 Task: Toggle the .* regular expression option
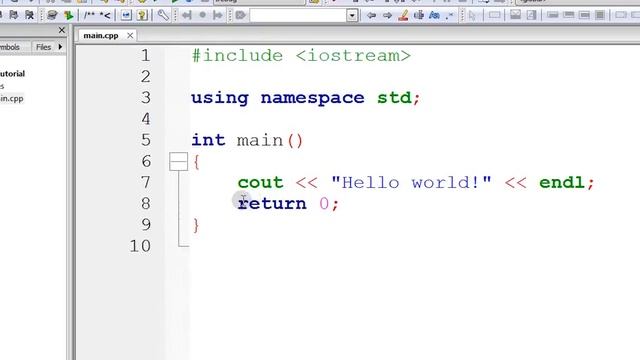point(449,16)
